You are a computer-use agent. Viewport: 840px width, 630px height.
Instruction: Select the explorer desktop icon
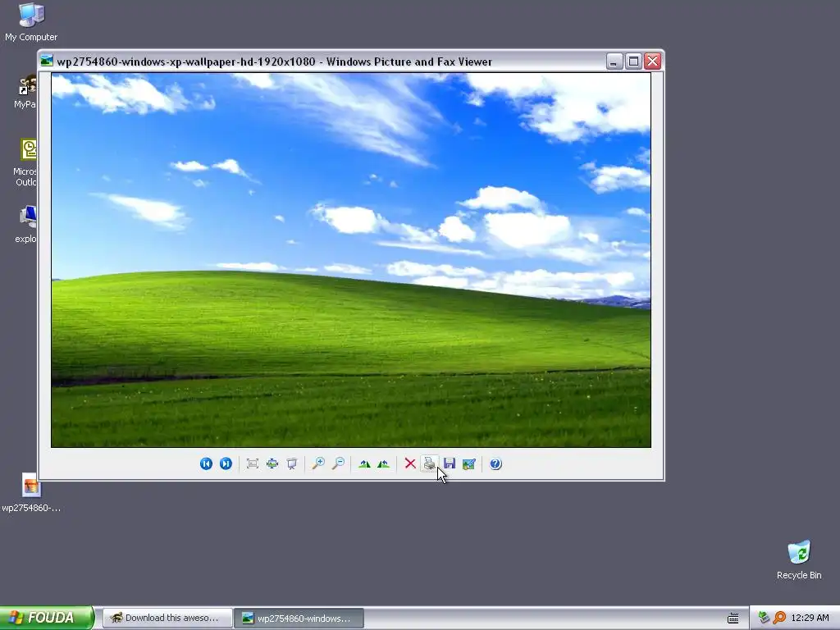point(25,224)
